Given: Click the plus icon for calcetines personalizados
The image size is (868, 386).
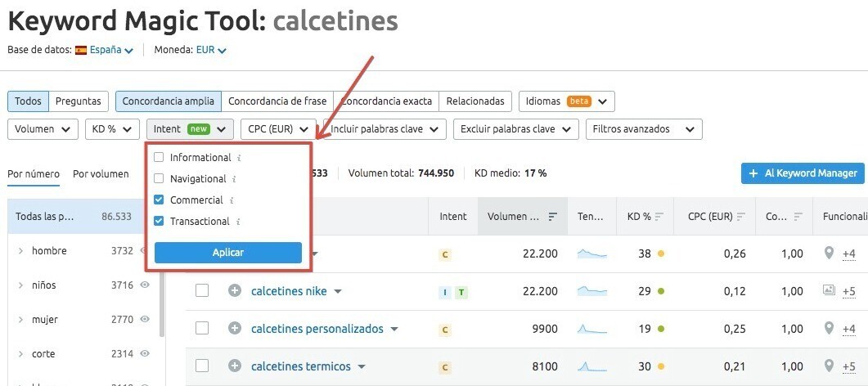Looking at the screenshot, I should [235, 329].
